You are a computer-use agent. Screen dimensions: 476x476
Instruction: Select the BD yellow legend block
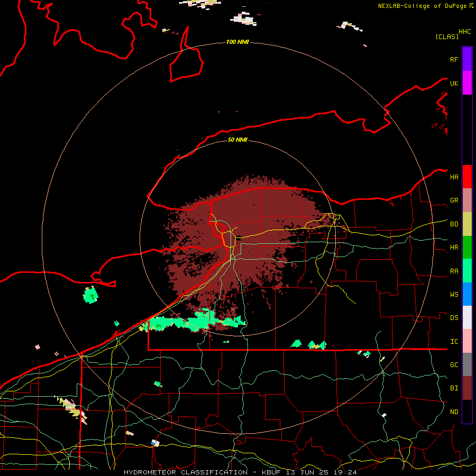tap(467, 224)
